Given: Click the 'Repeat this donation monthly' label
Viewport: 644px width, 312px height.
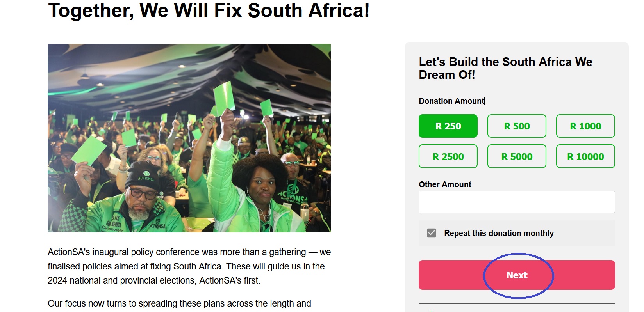Looking at the screenshot, I should [x=499, y=233].
